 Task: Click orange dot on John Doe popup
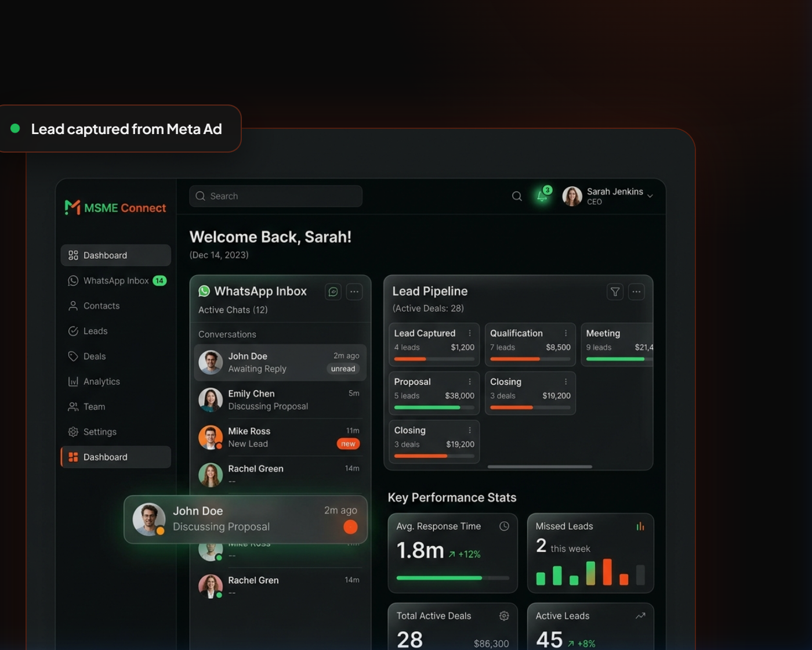pos(350,527)
